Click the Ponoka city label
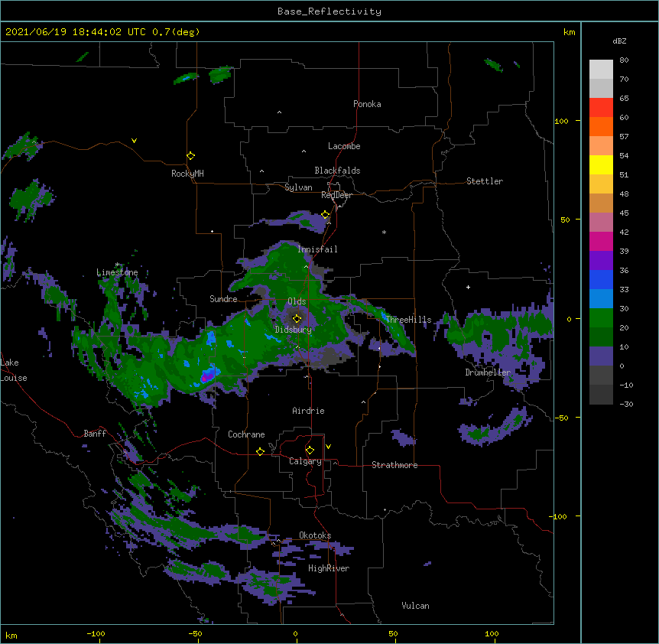The image size is (659, 644). [x=367, y=104]
